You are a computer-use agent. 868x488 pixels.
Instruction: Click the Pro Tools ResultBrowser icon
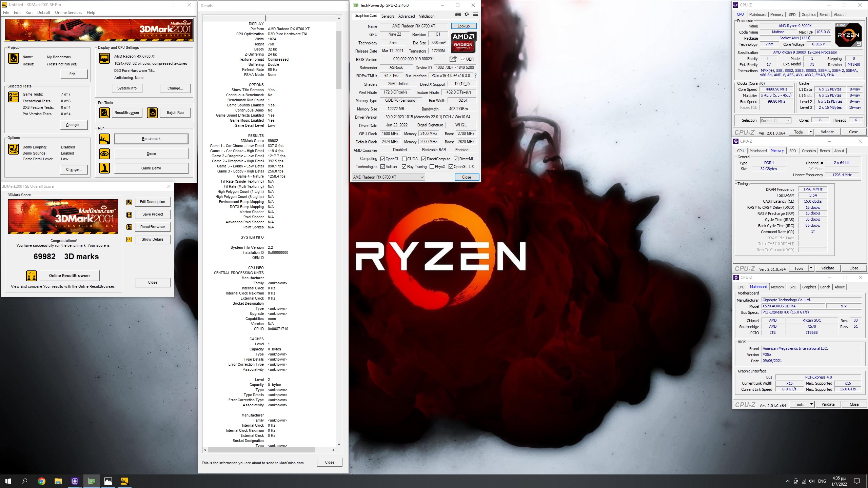[104, 113]
